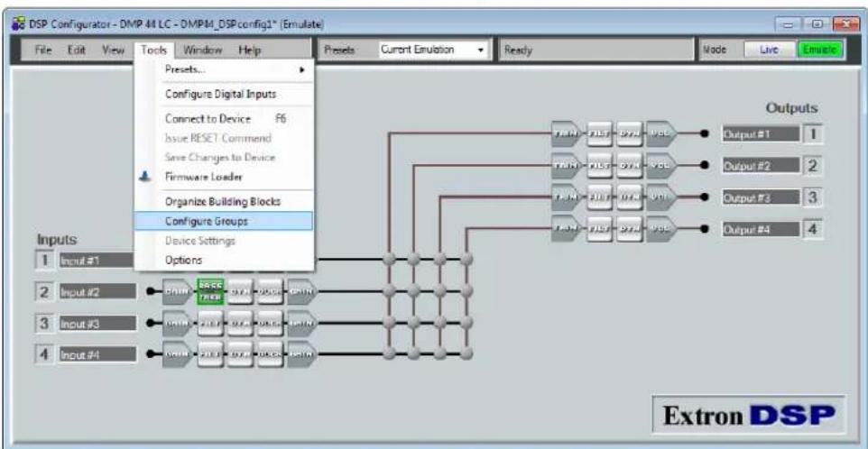Open Output #3 FILT filter block
This screenshot has width=868, height=449.
click(599, 197)
